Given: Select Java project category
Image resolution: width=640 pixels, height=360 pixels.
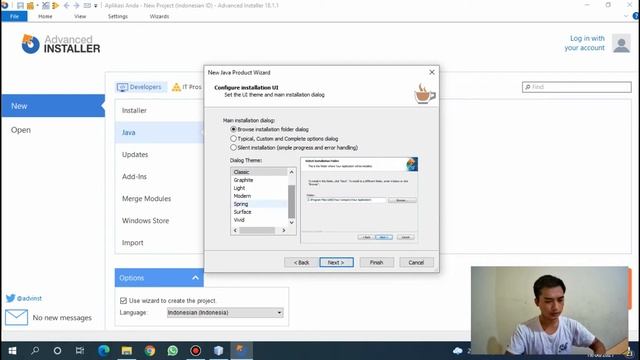Looking at the screenshot, I should coord(159,132).
